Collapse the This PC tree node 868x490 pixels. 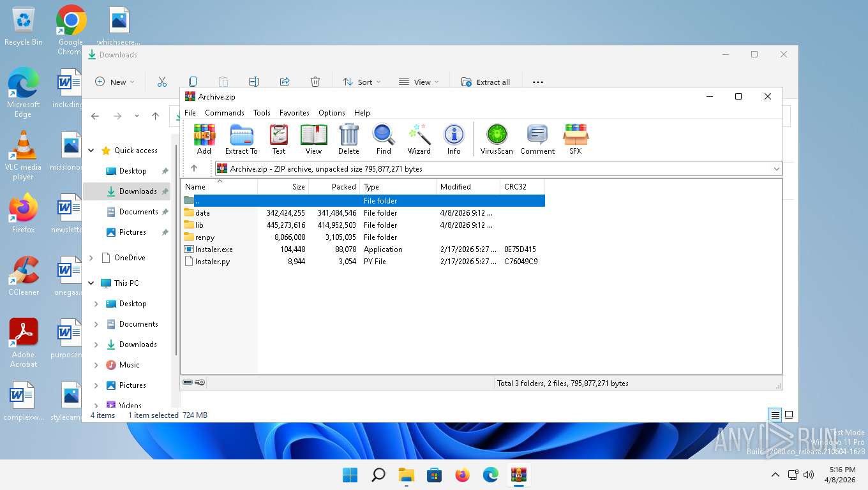pos(91,283)
